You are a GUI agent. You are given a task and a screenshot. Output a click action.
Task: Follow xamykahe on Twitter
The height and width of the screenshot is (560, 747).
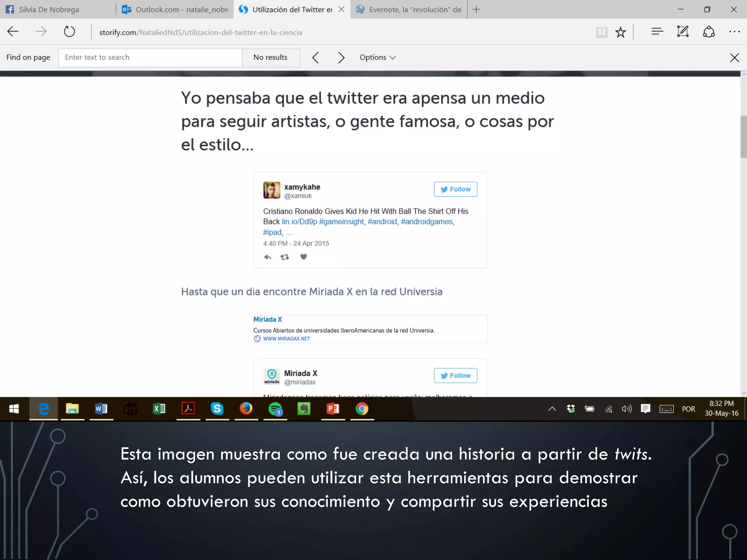[x=455, y=189]
